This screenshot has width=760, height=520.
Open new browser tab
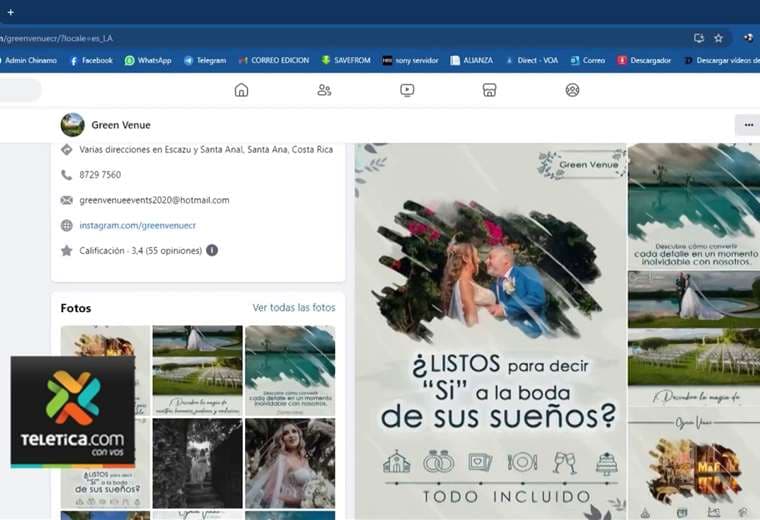[10, 12]
